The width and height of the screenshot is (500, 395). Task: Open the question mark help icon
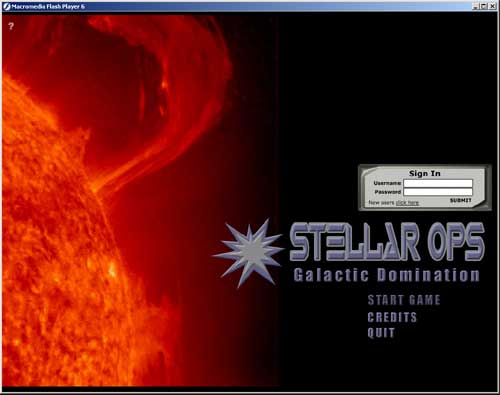coord(11,26)
